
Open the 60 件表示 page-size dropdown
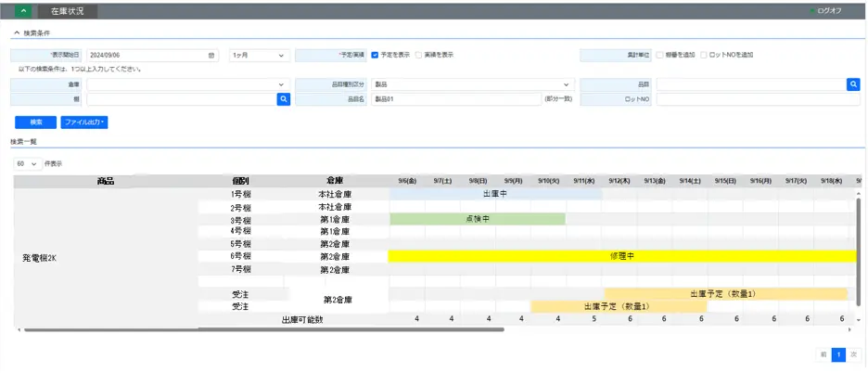(x=28, y=164)
